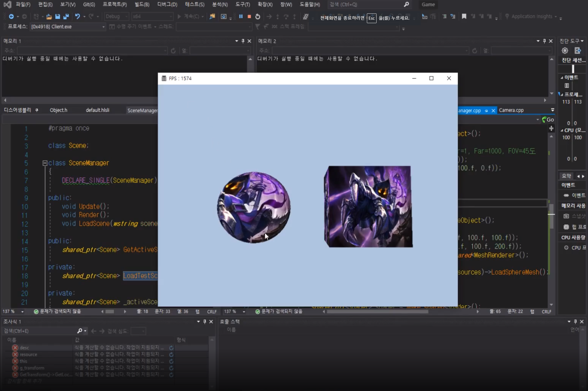Stop debugging with the red square icon
Image resolution: width=588 pixels, height=391 pixels.
point(249,16)
